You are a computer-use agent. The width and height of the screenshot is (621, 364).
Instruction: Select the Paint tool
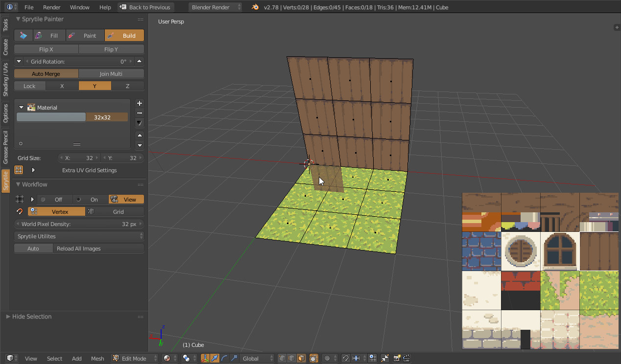click(x=84, y=35)
